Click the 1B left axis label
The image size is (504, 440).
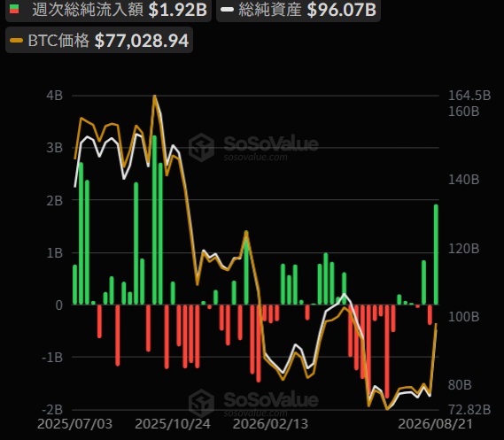(x=54, y=253)
